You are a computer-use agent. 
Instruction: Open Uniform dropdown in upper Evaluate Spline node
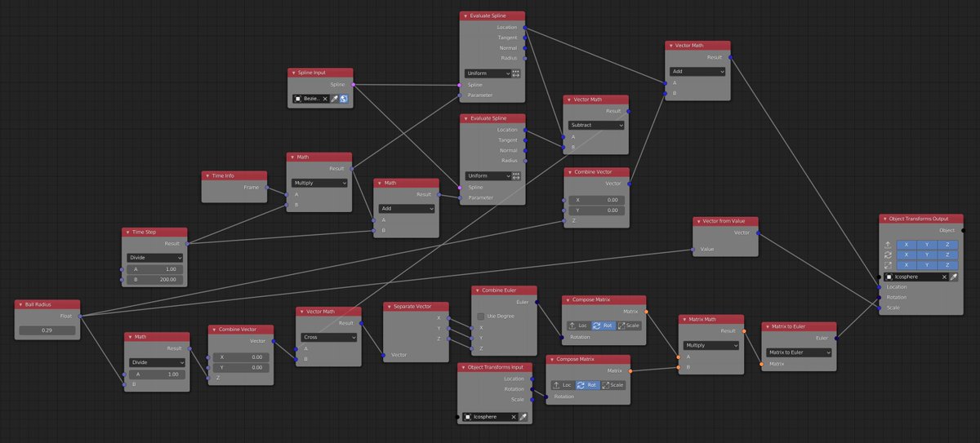tap(487, 73)
